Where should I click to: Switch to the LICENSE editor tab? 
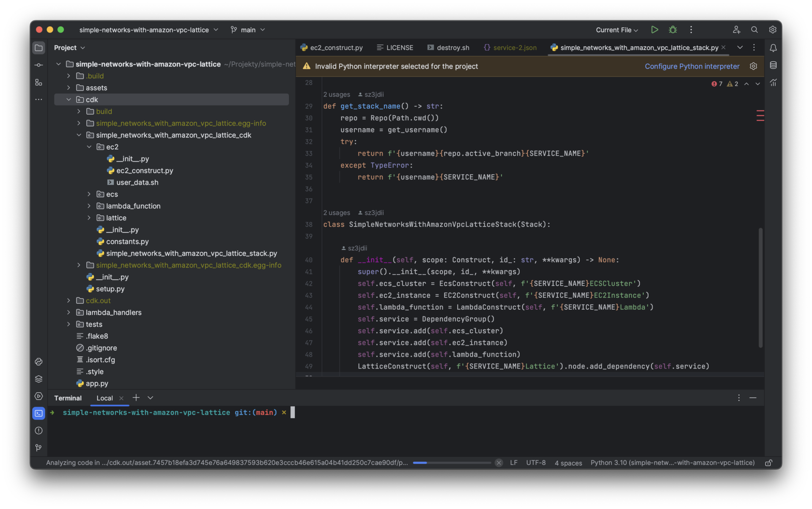click(399, 47)
